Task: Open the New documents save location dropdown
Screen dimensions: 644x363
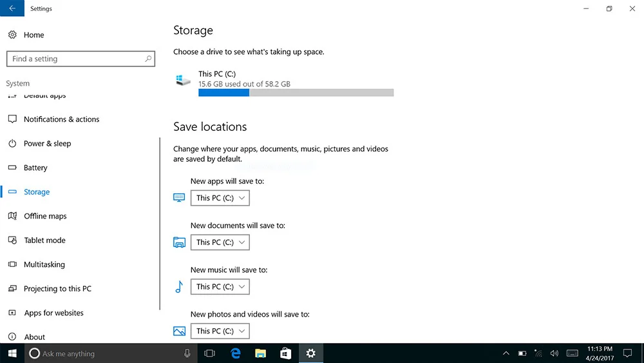Action: pos(220,242)
